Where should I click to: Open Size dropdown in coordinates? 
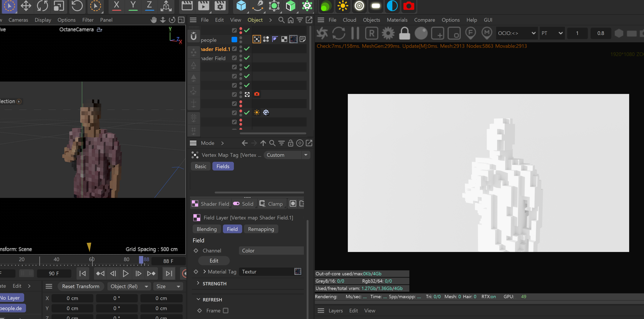pyautogui.click(x=168, y=287)
